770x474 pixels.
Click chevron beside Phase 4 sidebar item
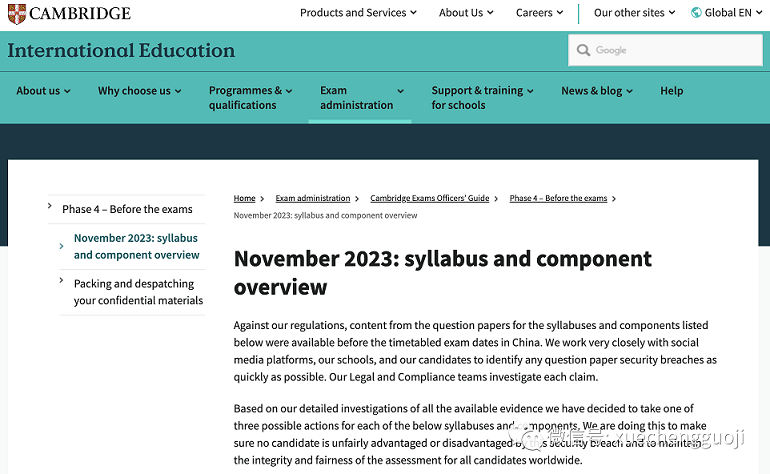(50, 206)
